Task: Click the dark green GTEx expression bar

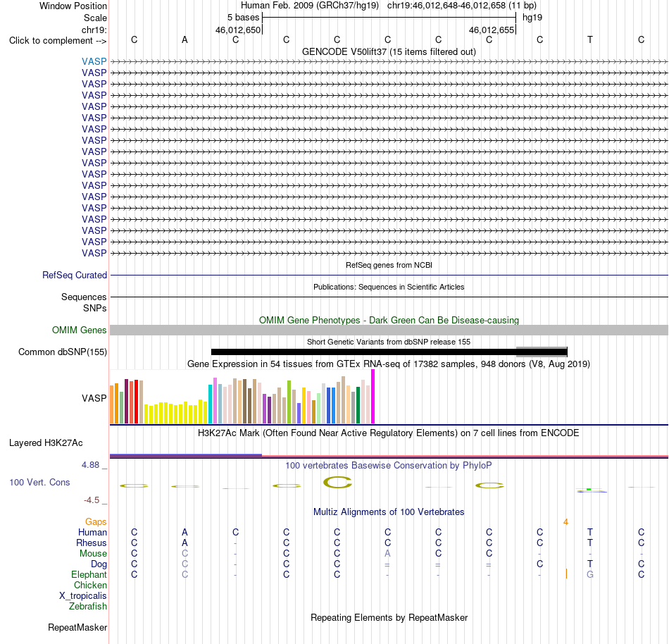Action: 358,405
